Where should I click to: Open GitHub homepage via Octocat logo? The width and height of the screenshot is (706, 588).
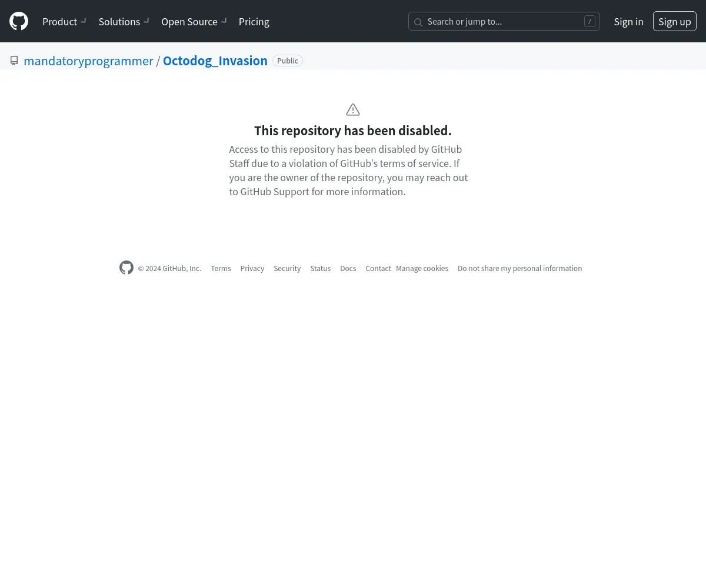19,21
